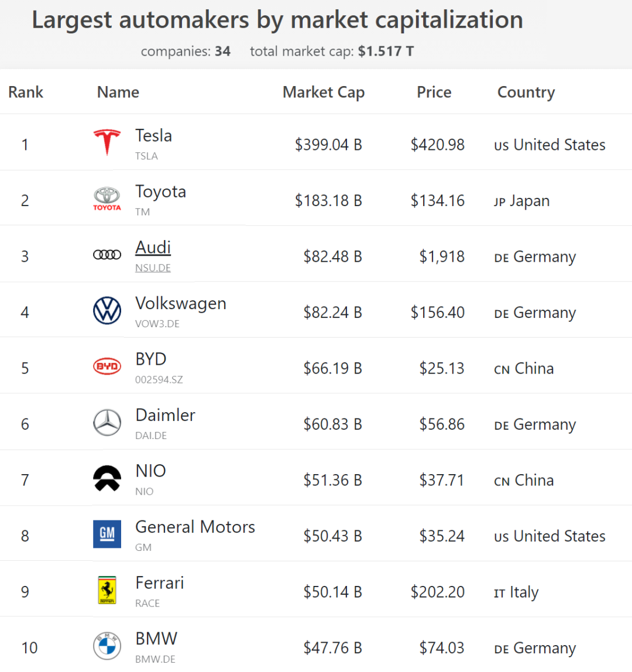Click the BMW roundel logo
Screen dimensions: 632x672
(x=107, y=646)
